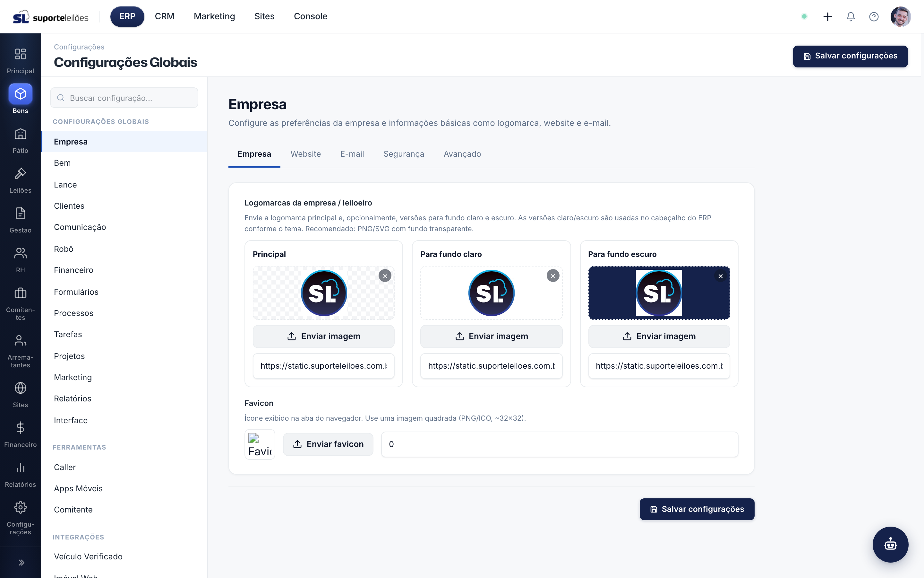924x578 pixels.
Task: Open the Marketing module in top bar
Action: coord(214,16)
